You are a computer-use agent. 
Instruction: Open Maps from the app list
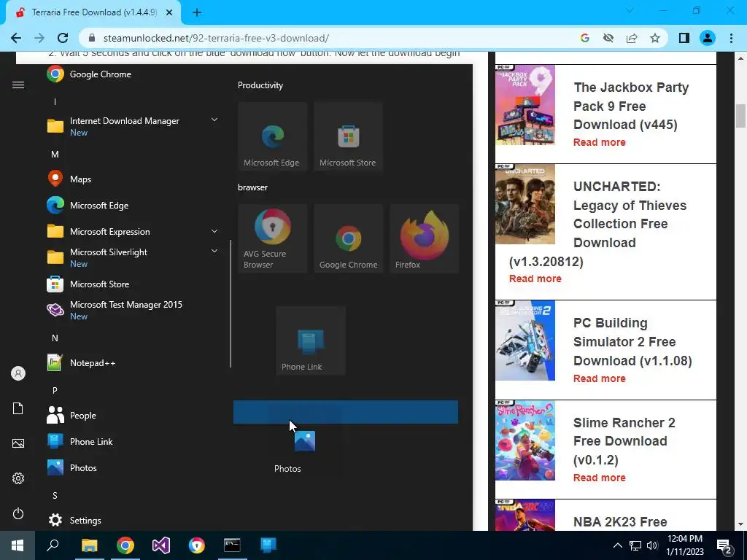tap(69, 179)
